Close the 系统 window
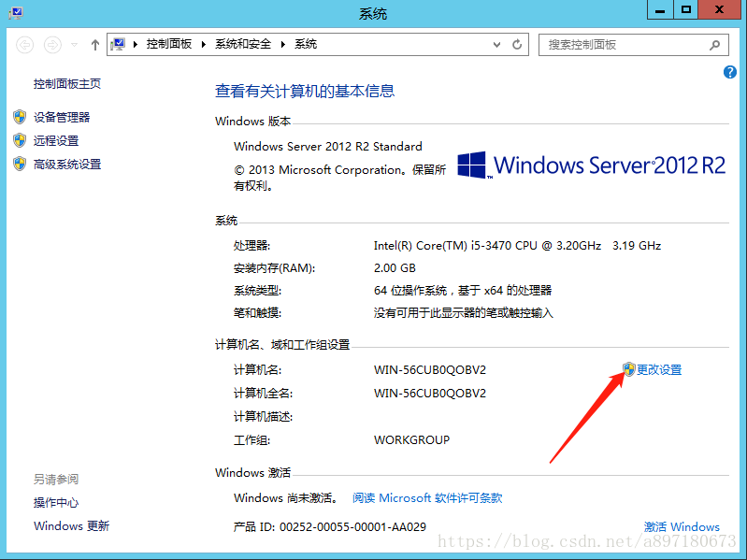 [719, 9]
